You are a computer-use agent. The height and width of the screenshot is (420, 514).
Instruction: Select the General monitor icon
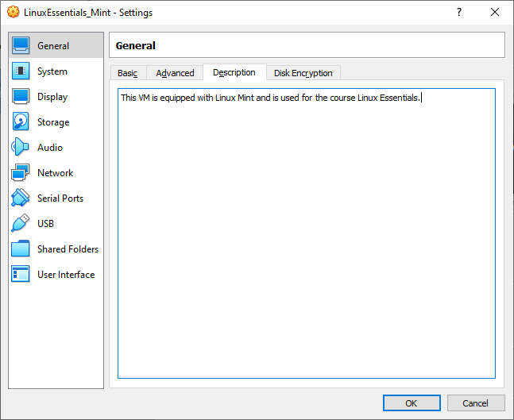pyautogui.click(x=21, y=45)
